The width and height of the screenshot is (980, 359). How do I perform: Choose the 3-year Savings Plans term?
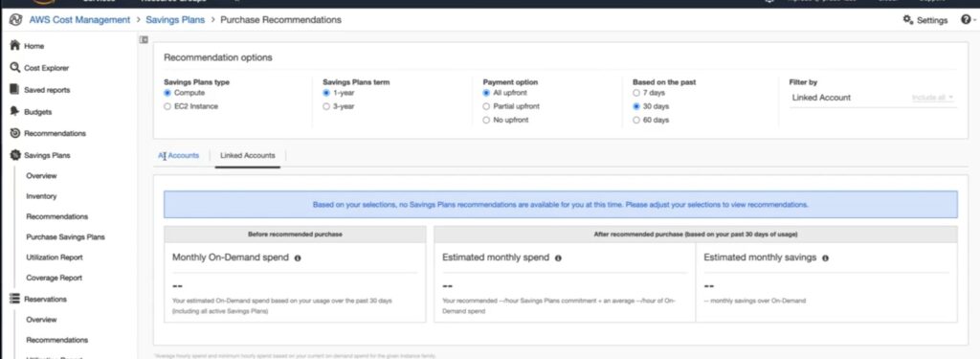325,106
